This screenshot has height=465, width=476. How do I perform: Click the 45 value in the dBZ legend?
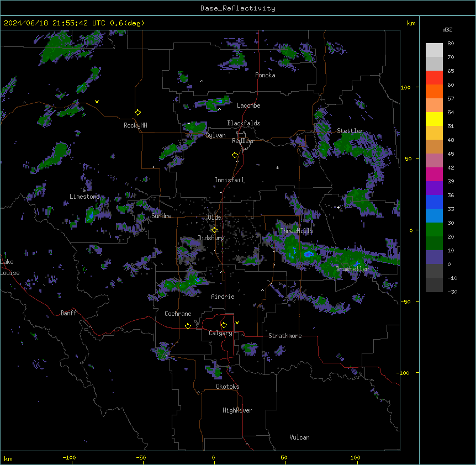pos(451,154)
